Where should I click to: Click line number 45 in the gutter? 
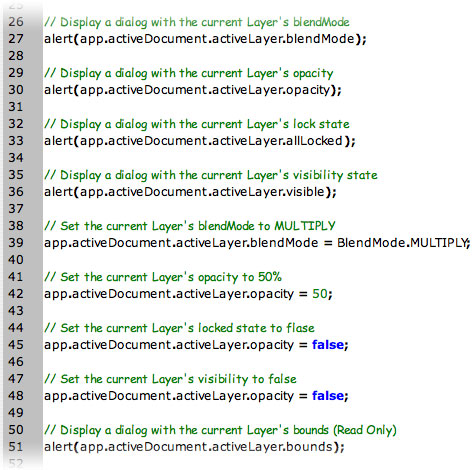pos(16,345)
